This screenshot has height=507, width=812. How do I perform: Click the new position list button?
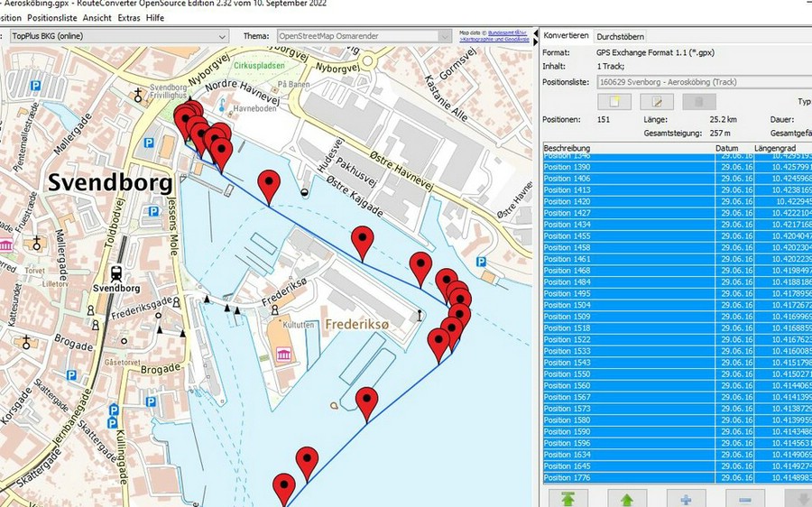[614, 101]
